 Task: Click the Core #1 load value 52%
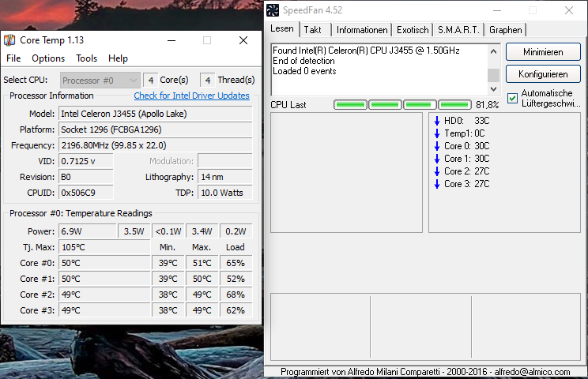(x=236, y=279)
